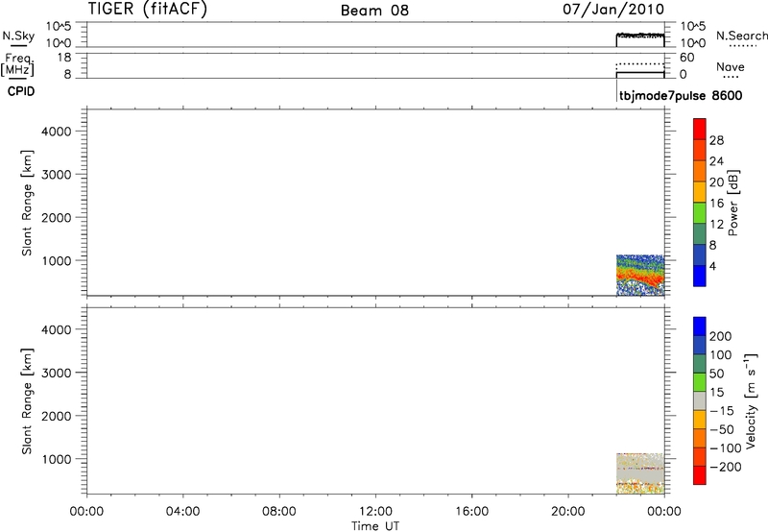Click the power data patch in upper plot
This screenshot has width=768, height=532.
(x=640, y=275)
